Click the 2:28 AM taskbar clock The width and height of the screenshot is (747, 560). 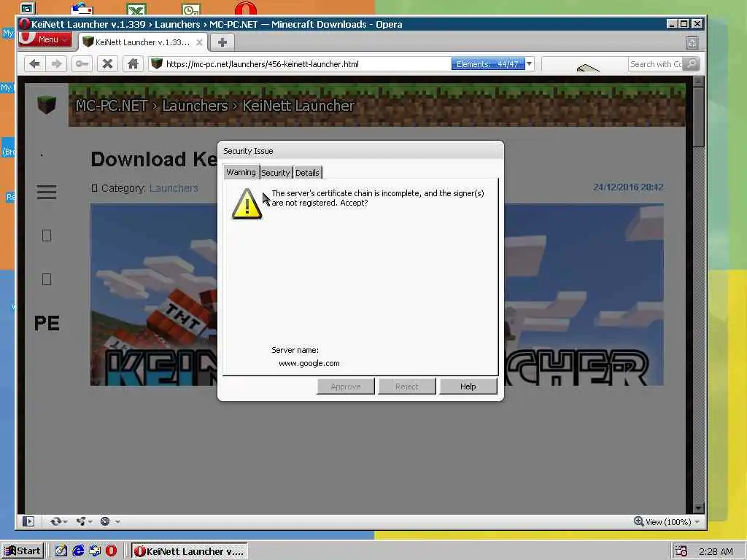pos(716,551)
